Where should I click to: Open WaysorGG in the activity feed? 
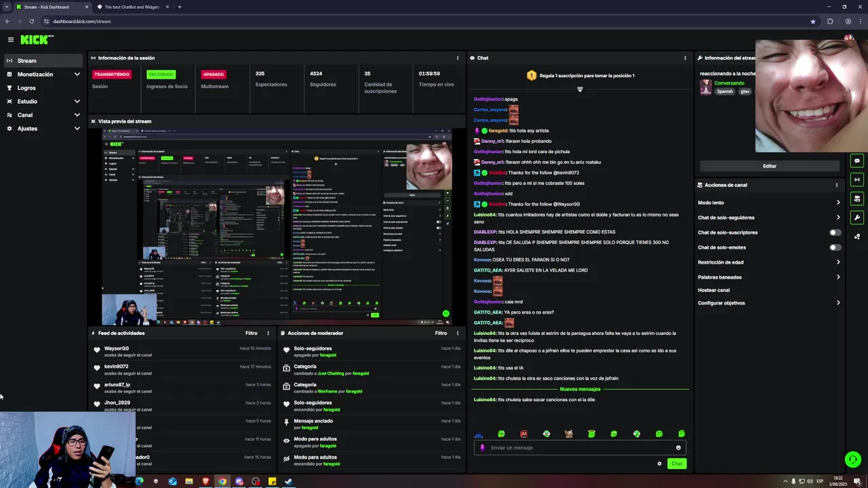(117, 348)
